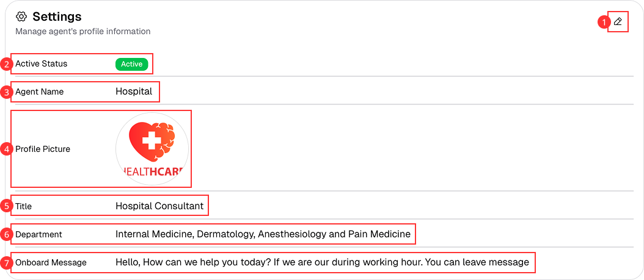644x280 pixels.
Task: Click the red number 4 marker
Action: (x=7, y=149)
